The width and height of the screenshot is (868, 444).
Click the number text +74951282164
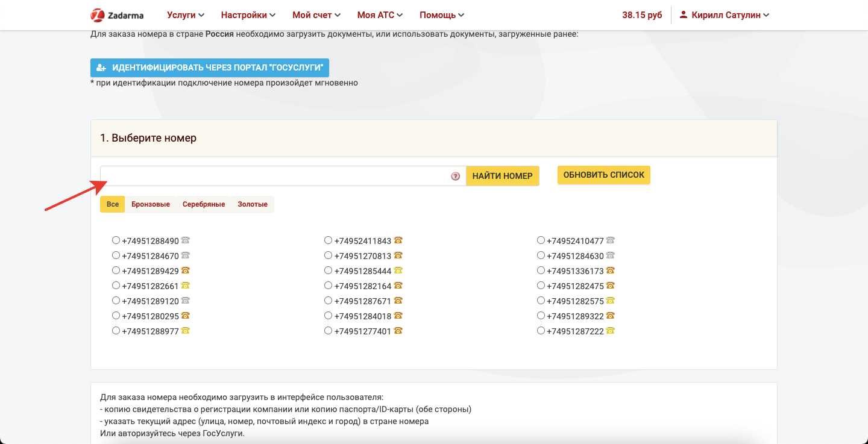pos(363,286)
